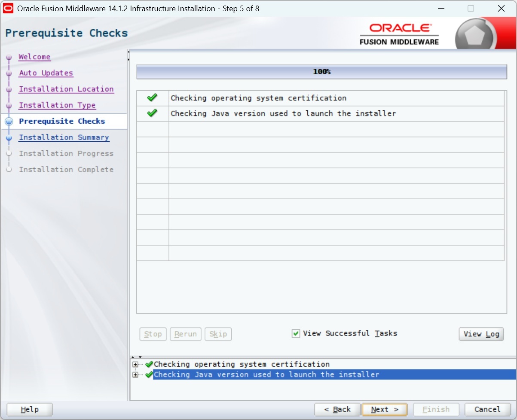Click the 100% progress bar
This screenshot has width=517, height=420.
(x=321, y=72)
